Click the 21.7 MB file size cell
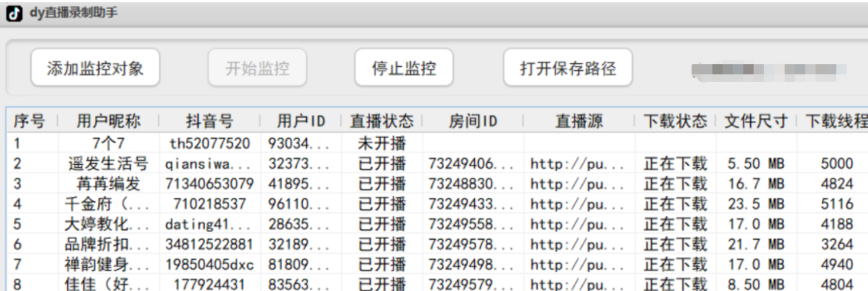Viewport: 868px width, 291px height. 755,245
